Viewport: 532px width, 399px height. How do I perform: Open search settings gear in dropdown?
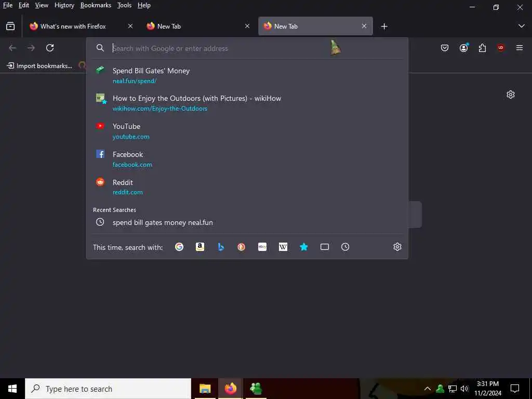pyautogui.click(x=397, y=247)
